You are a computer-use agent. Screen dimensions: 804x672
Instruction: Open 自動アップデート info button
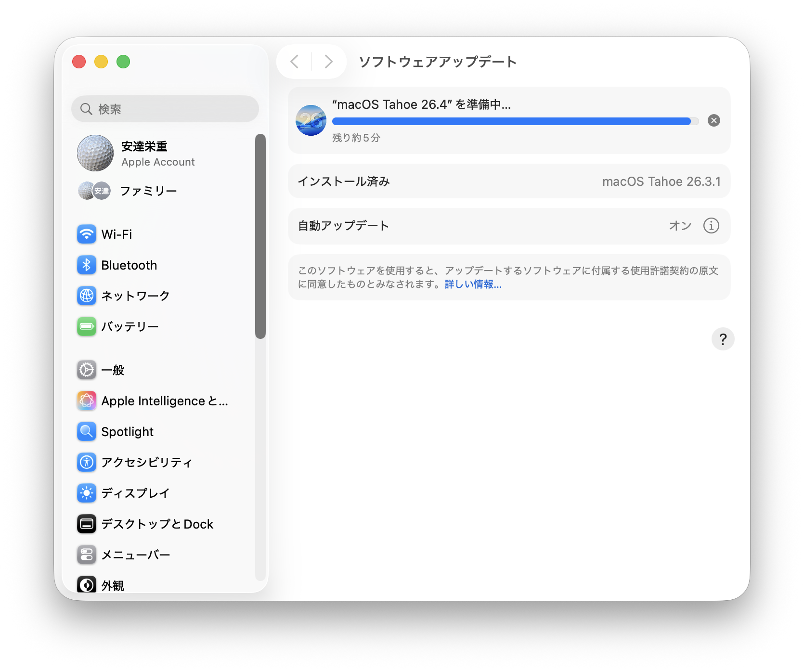711,226
